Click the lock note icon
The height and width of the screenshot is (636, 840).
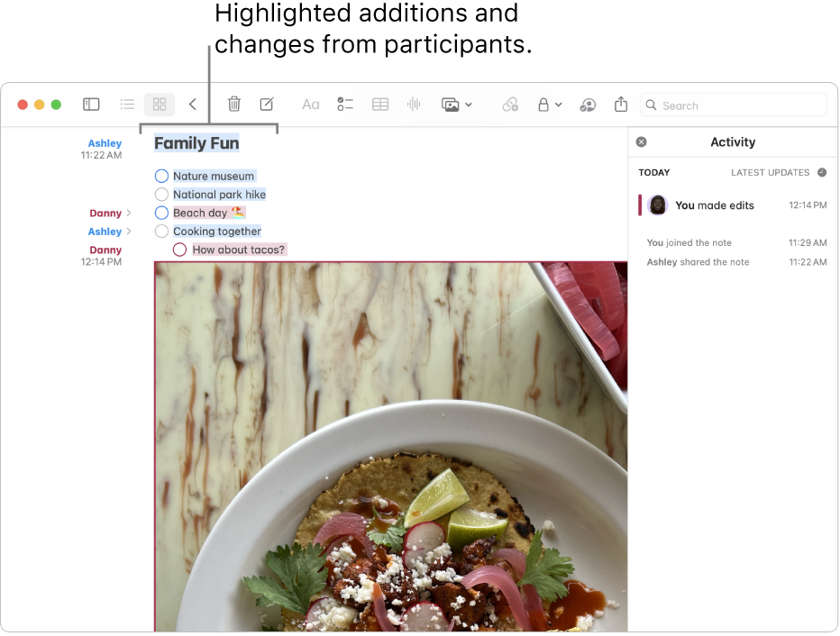click(543, 104)
